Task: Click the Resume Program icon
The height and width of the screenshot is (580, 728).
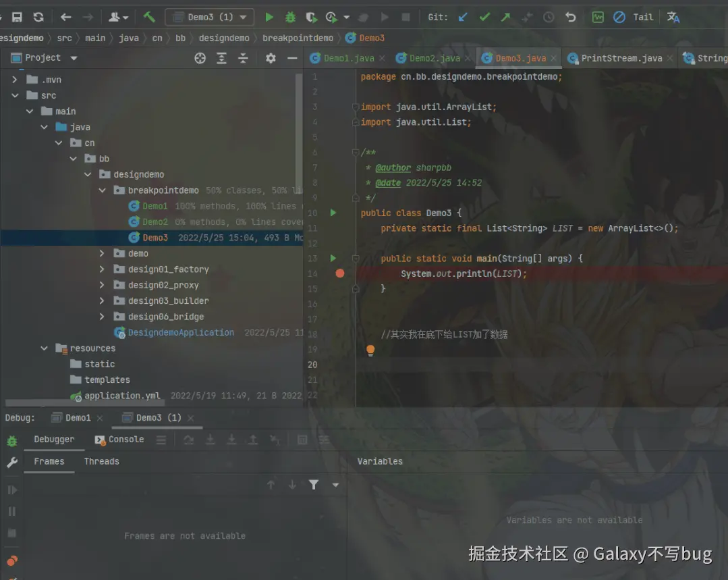Action: [x=12, y=490]
